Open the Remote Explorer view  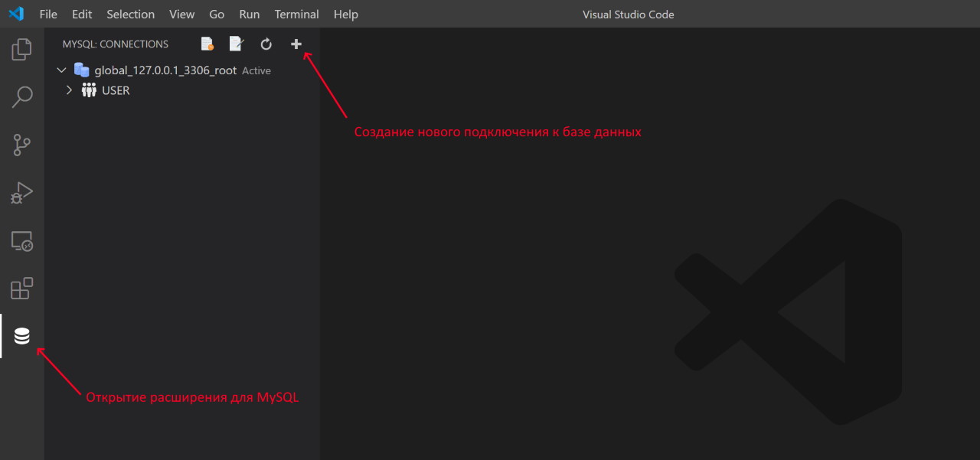(x=22, y=241)
